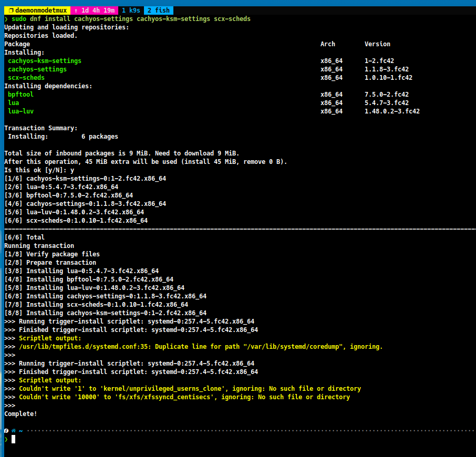Click version '1.48.0.2-3.fc42' in the table
This screenshot has height=457, width=476.
click(392, 111)
